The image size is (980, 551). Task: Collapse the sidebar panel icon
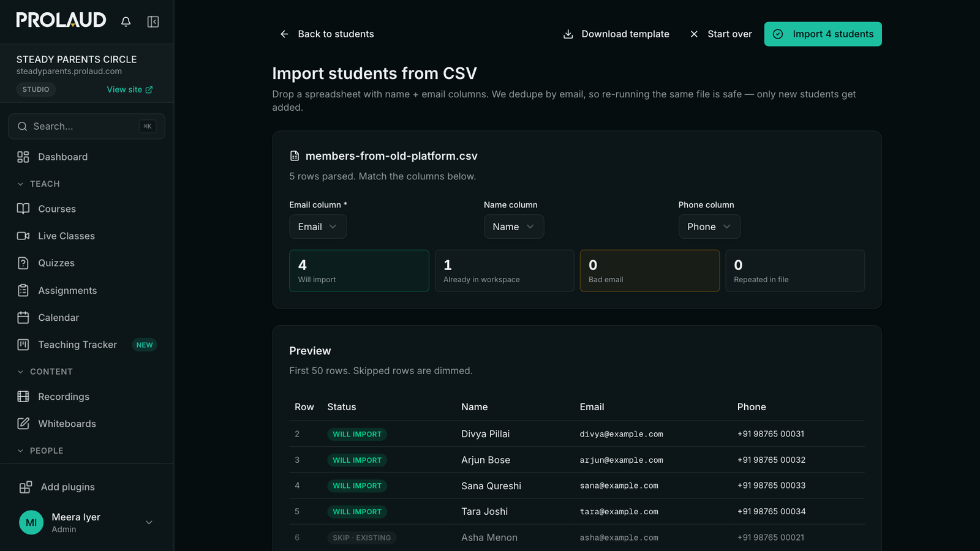click(153, 21)
